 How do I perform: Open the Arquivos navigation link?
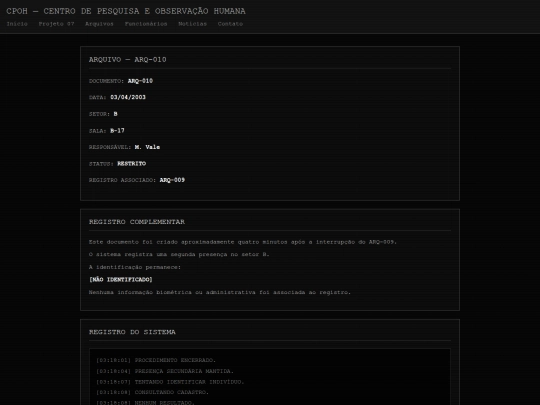pos(99,24)
